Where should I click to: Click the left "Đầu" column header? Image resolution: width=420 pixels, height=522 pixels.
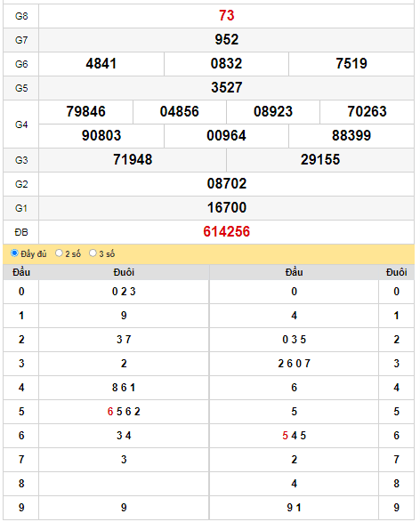click(x=21, y=272)
